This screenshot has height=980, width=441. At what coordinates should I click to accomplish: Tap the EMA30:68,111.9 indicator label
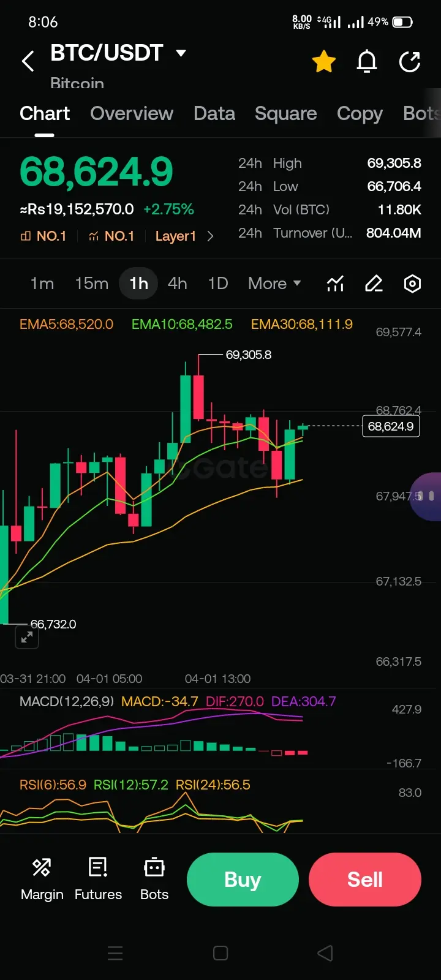coord(301,324)
